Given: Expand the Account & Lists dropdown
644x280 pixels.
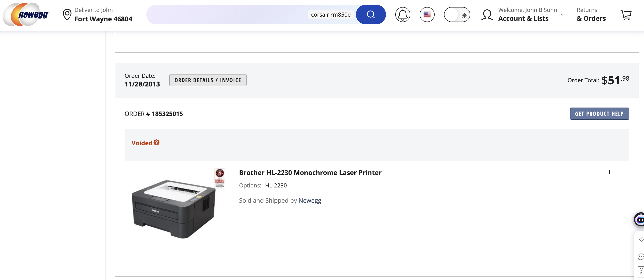Looking at the screenshot, I should pyautogui.click(x=562, y=15).
